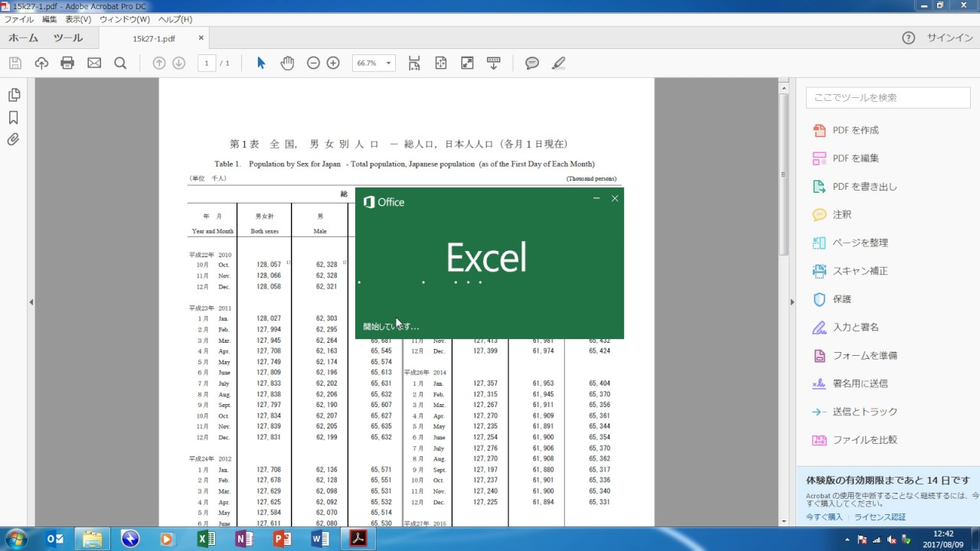
Task: Open page thumbnails panel icon
Action: pyautogui.click(x=14, y=95)
